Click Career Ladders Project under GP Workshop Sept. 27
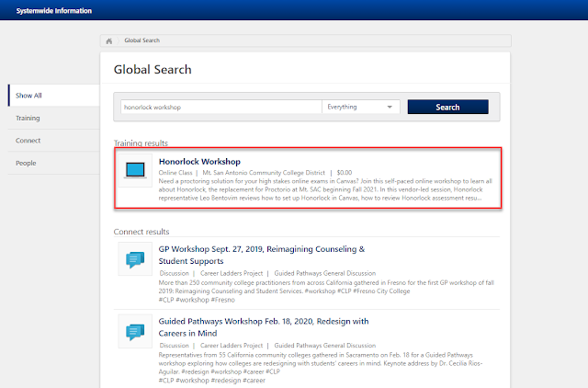 tap(232, 273)
